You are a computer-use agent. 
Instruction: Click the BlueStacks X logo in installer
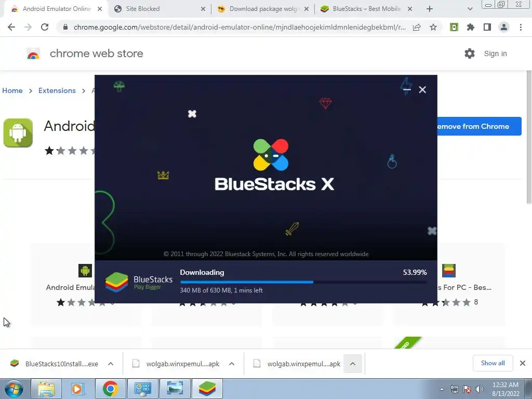tap(274, 165)
